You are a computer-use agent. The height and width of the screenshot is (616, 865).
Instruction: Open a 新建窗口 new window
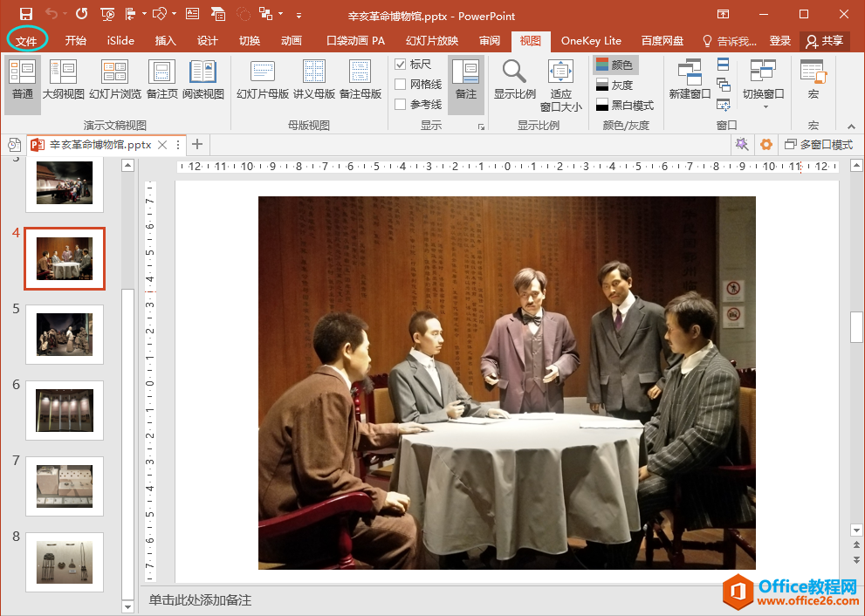[x=690, y=80]
